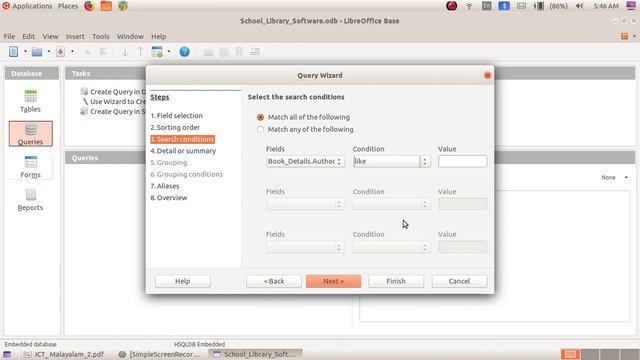Click the Cancel button
The image size is (640, 360).
click(459, 281)
